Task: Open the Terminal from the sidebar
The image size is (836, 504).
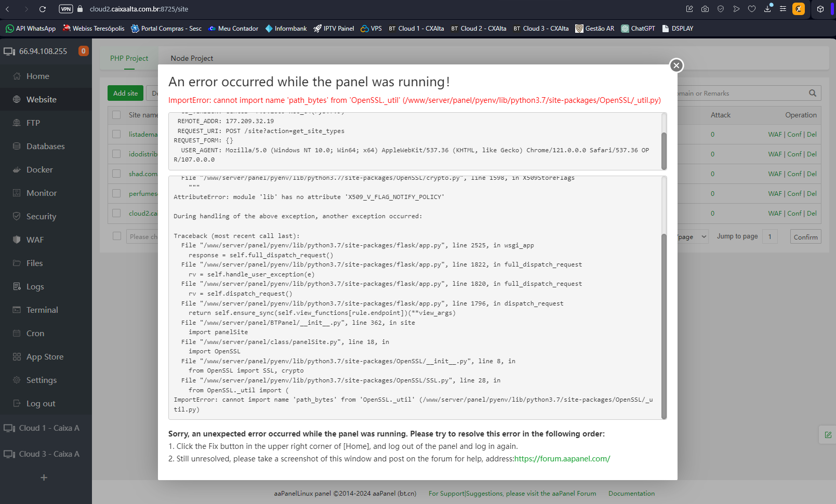Action: 42,310
